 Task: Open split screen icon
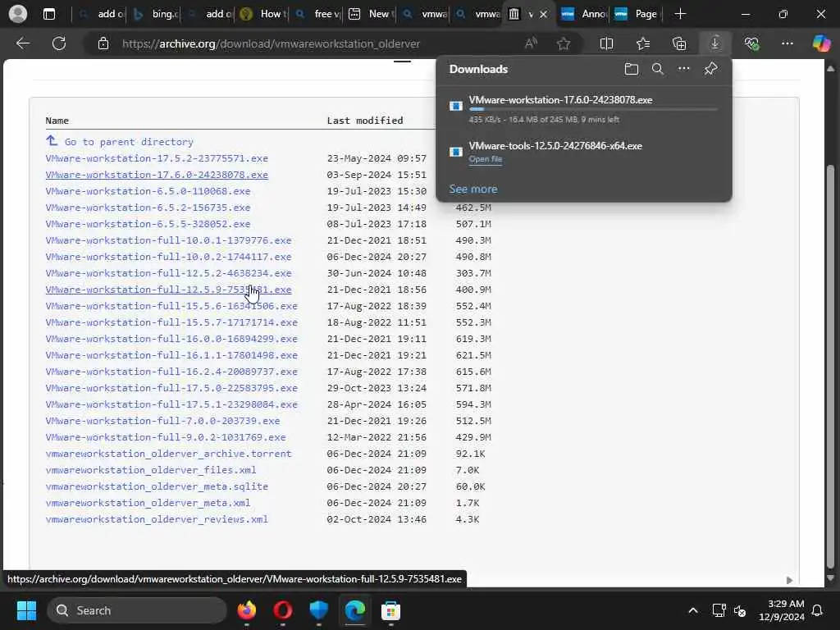(x=606, y=43)
